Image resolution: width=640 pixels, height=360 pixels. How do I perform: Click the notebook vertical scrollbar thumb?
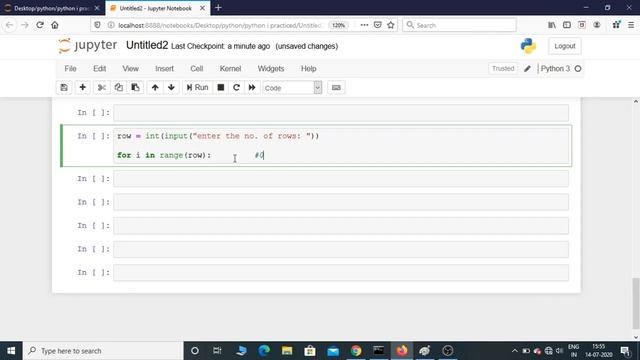(636, 303)
